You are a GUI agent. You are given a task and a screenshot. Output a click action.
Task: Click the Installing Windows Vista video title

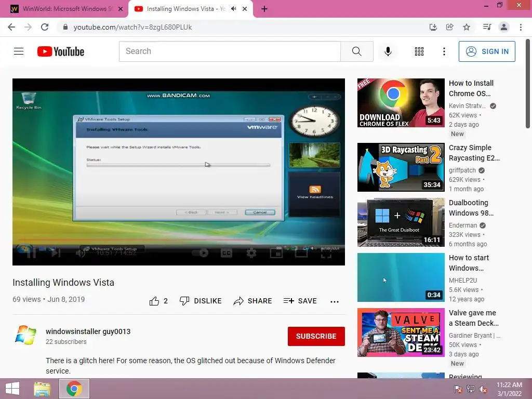point(63,282)
